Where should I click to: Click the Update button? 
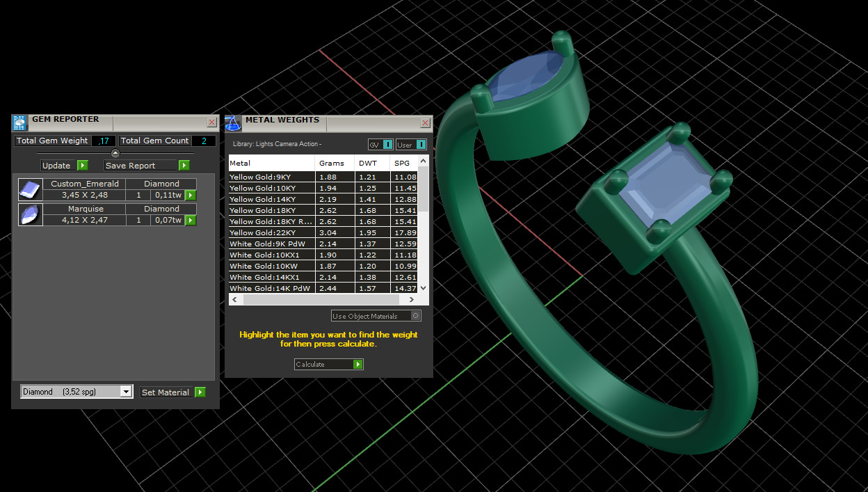(64, 166)
